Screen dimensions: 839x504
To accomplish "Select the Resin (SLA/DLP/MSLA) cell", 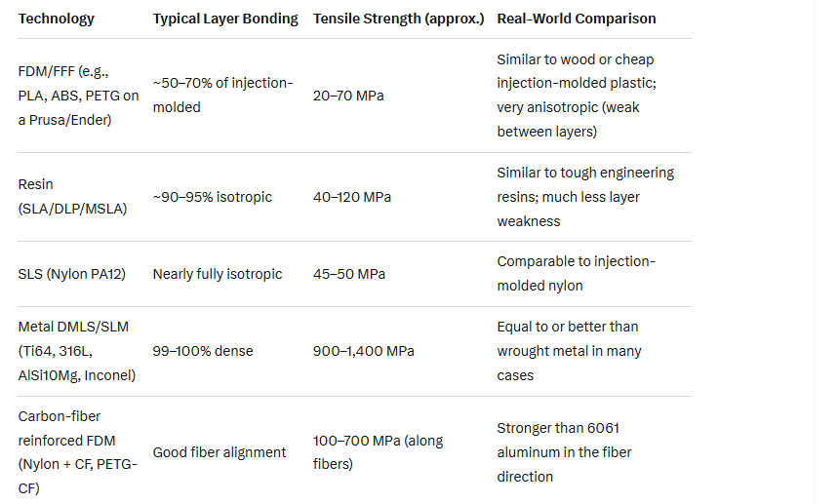I will pos(72,196).
